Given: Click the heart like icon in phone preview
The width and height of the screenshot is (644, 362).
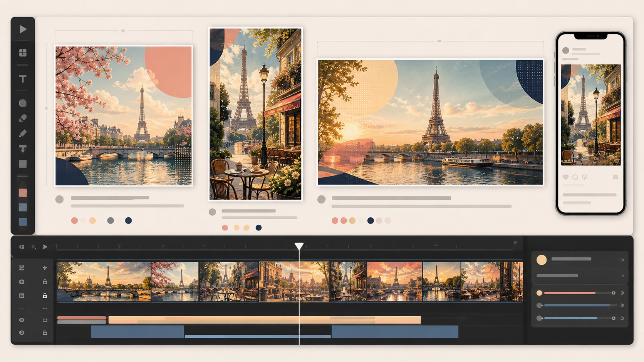Looking at the screenshot, I should 565,177.
